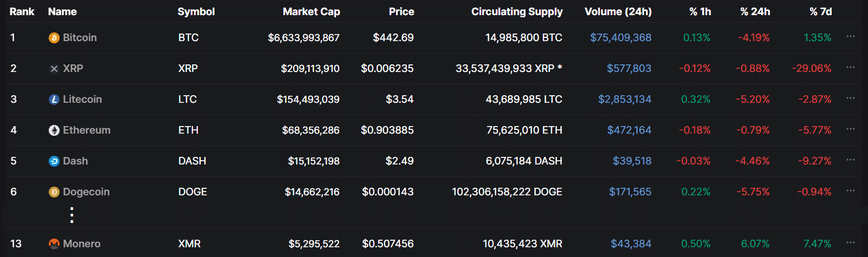868x257 pixels.
Task: Open the more options menu for Bitcoin
Action: [850, 37]
